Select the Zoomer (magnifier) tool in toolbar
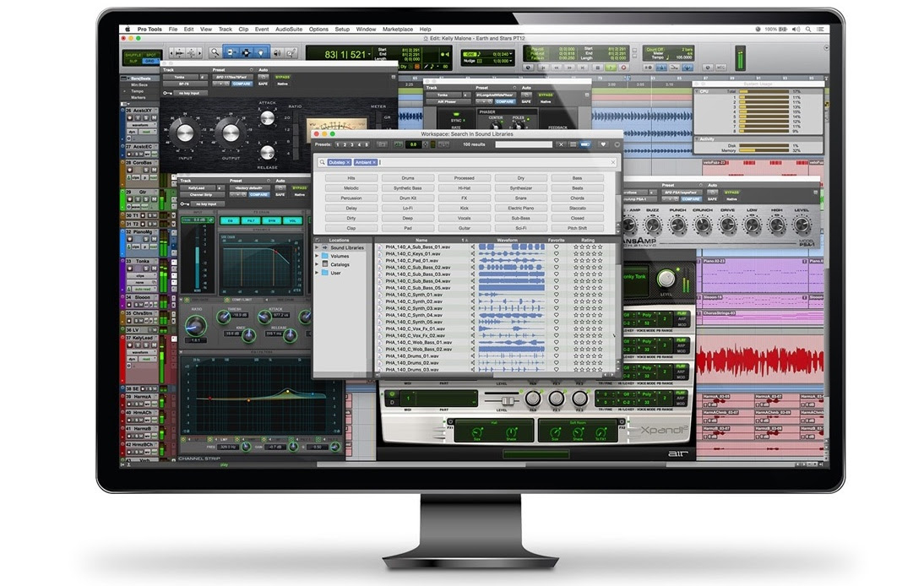This screenshot has width=924, height=586. pos(215,53)
